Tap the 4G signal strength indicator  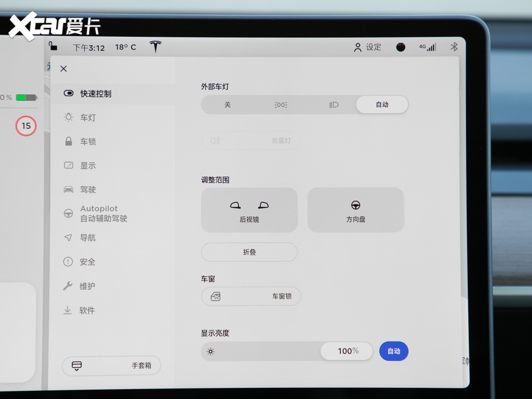tap(427, 47)
